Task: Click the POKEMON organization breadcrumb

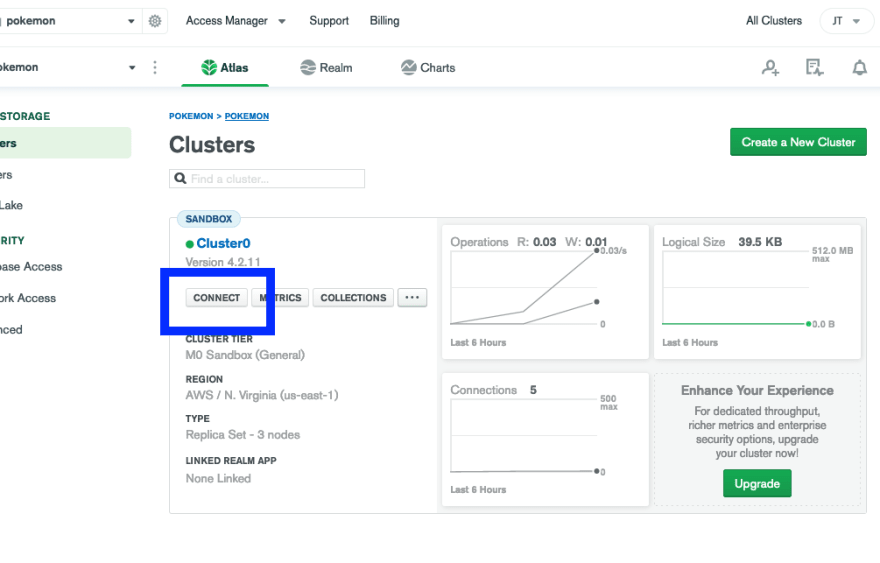Action: pos(191,116)
